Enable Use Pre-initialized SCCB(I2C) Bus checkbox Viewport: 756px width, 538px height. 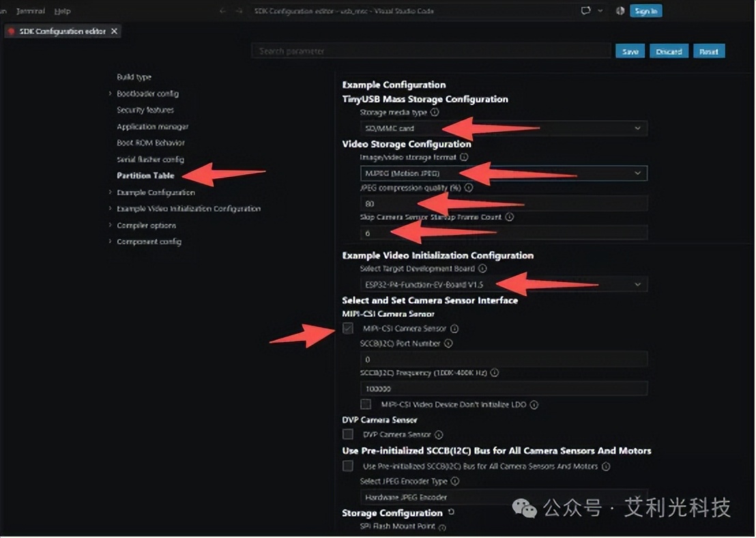coord(347,466)
